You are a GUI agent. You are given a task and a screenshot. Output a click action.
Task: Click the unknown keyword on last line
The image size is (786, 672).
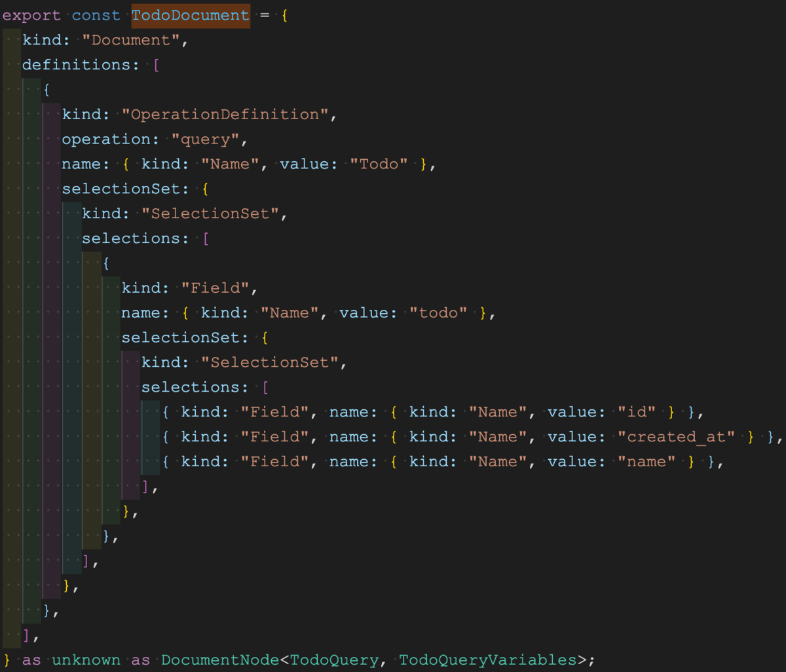tap(86, 660)
